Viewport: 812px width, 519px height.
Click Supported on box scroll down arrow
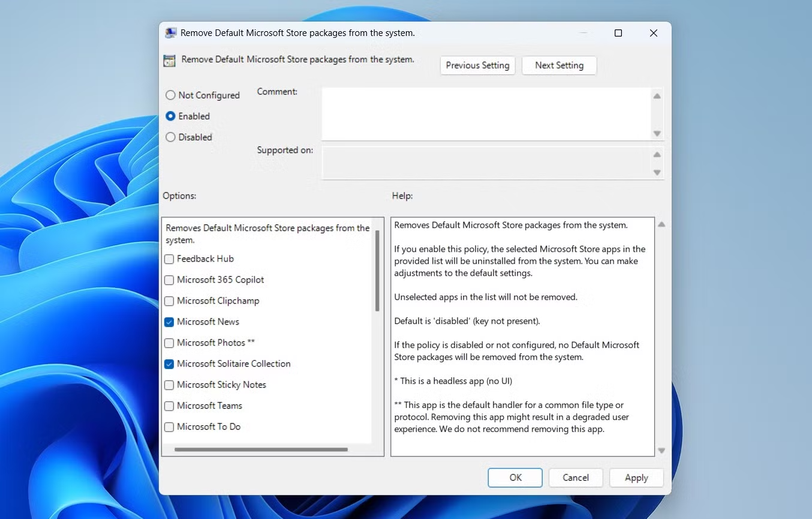point(657,172)
